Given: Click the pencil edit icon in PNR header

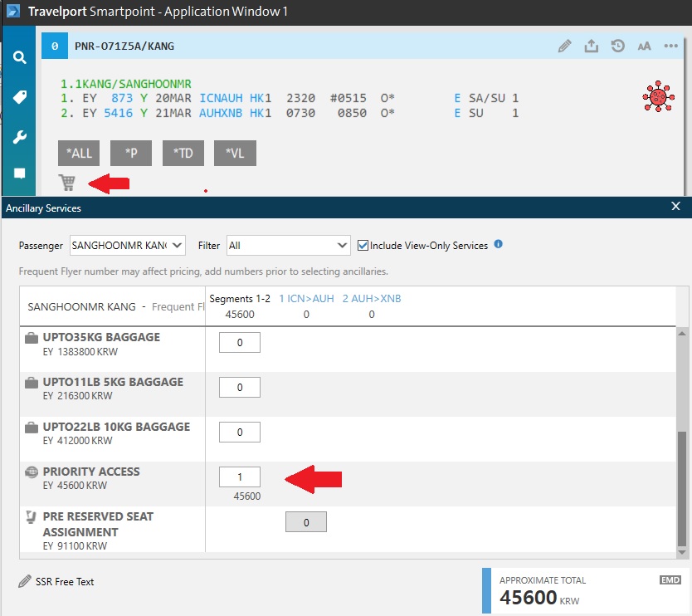Looking at the screenshot, I should [x=564, y=46].
